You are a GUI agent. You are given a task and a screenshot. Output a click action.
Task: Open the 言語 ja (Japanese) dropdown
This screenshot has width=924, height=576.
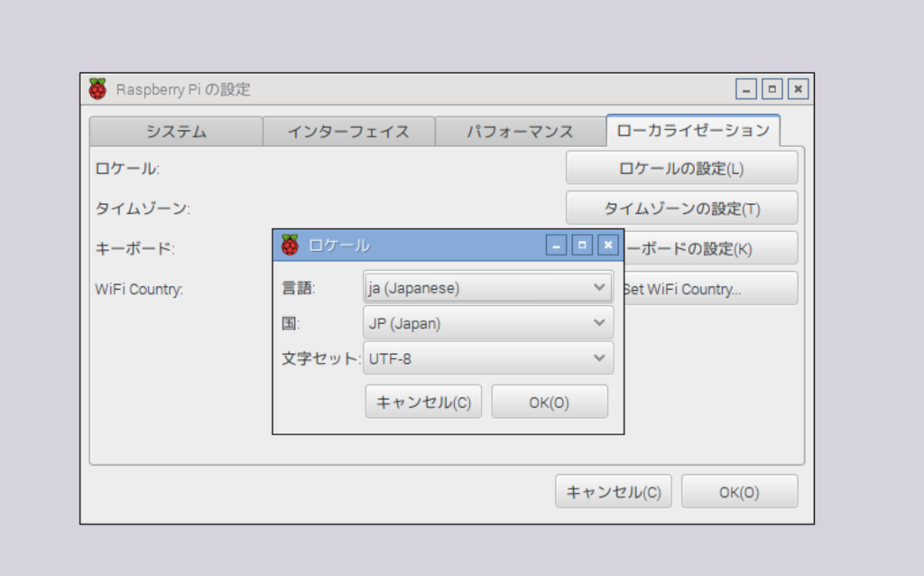[488, 287]
